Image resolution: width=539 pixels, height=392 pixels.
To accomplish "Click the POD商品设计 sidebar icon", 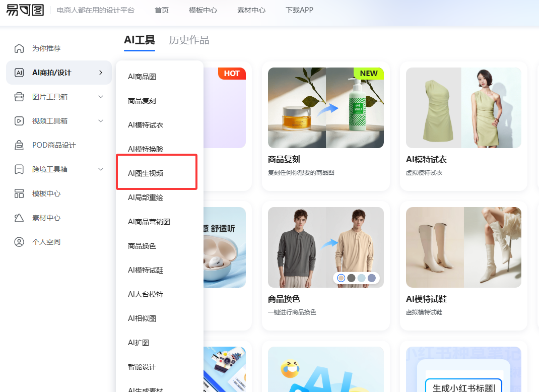I will (19, 145).
